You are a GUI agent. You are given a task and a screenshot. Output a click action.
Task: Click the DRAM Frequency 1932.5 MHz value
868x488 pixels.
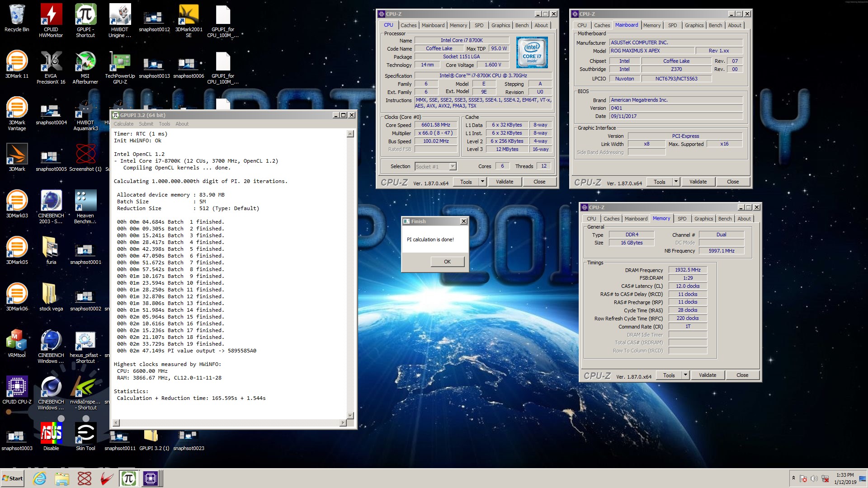pos(688,270)
